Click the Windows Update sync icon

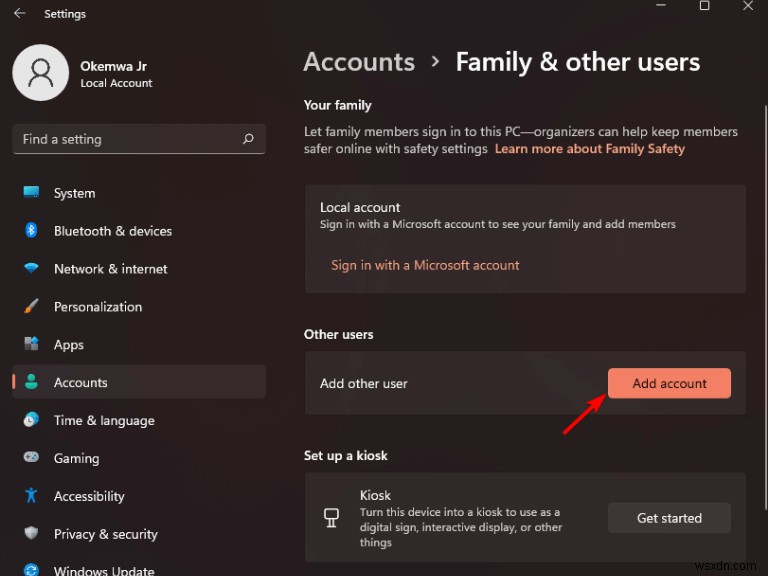[31, 570]
